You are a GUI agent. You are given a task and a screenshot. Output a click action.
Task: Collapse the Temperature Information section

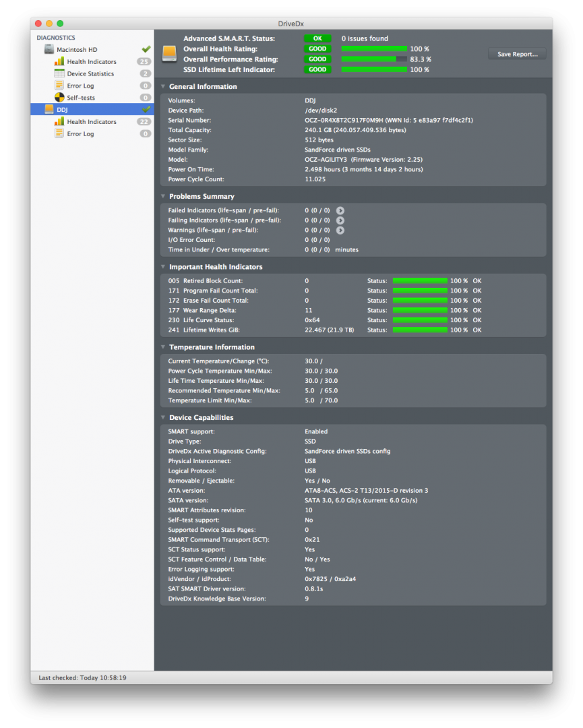[x=163, y=347]
